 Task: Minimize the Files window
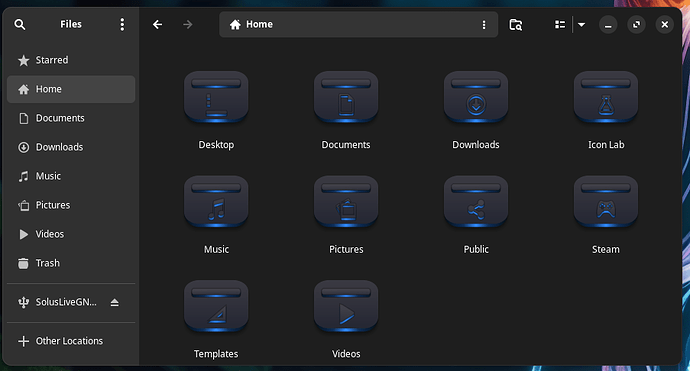coord(608,25)
